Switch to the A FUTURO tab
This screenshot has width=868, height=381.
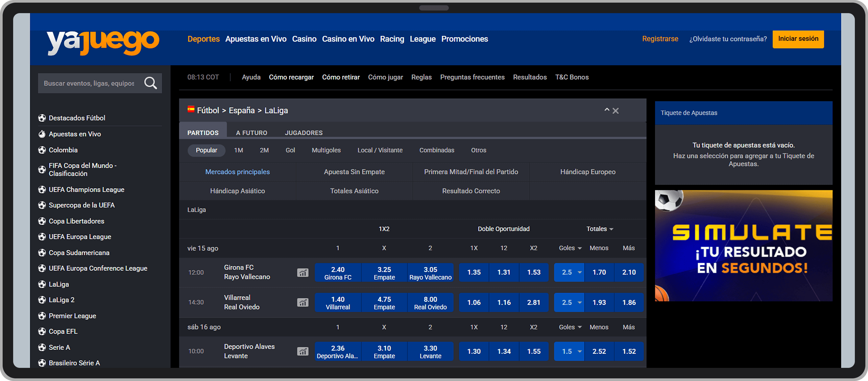(252, 133)
